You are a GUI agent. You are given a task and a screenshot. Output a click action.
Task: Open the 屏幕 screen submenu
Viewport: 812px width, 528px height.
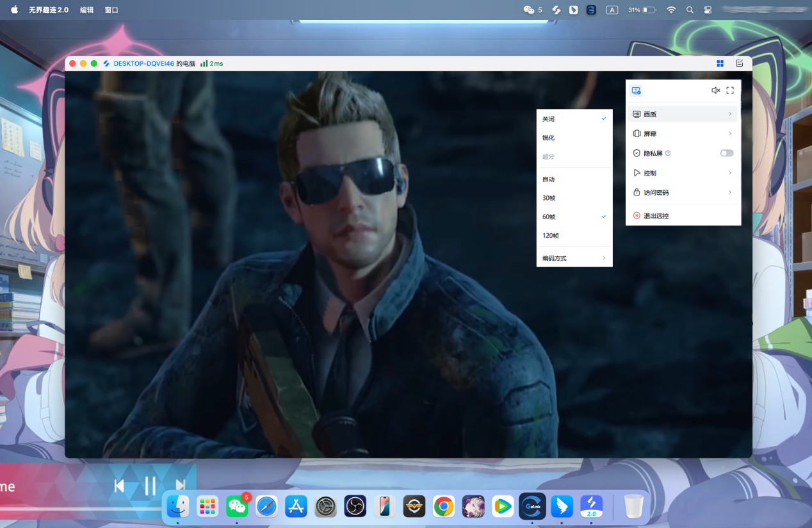coord(683,134)
